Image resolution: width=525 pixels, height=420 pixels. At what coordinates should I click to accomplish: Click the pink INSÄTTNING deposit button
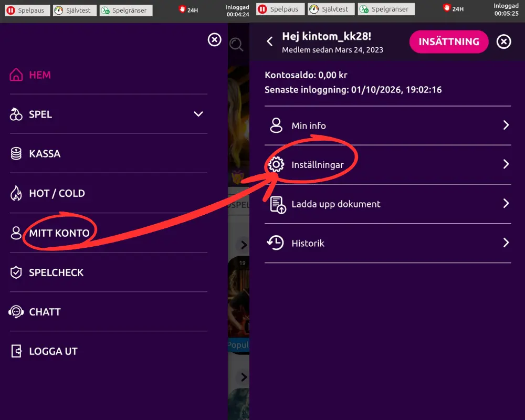[449, 41]
